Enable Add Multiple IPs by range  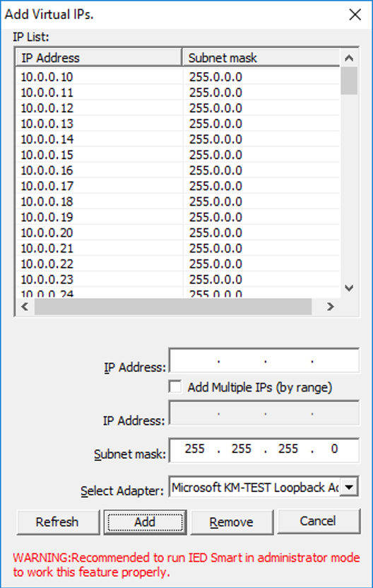click(x=175, y=387)
